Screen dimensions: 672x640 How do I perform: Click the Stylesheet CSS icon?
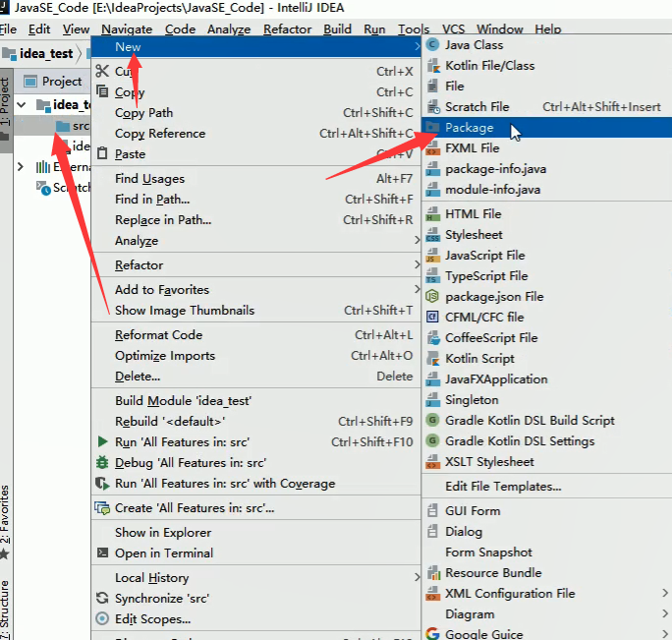433,235
